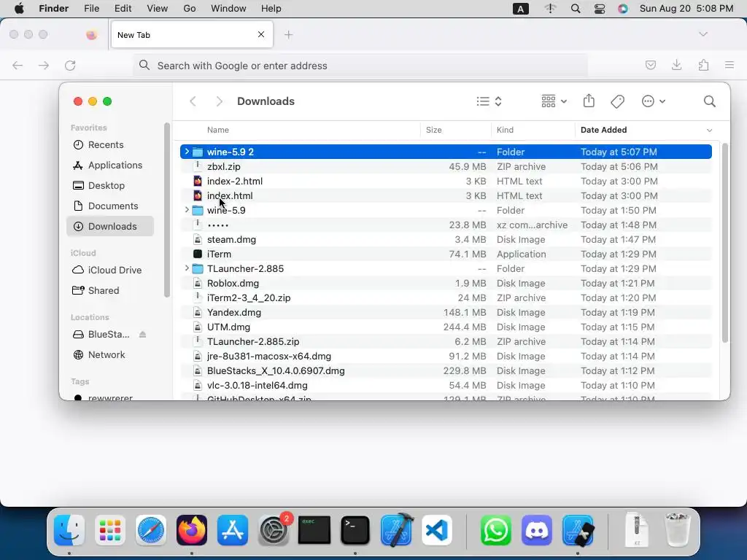Click the Pocket icon in browser toolbar
This screenshot has width=747, height=560.
click(650, 65)
